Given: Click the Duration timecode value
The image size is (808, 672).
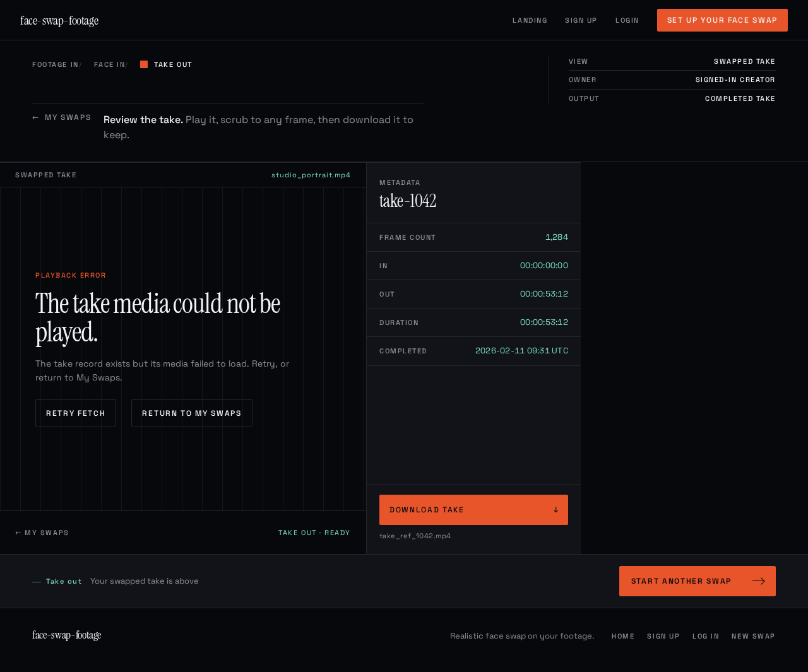Looking at the screenshot, I should coord(544,322).
